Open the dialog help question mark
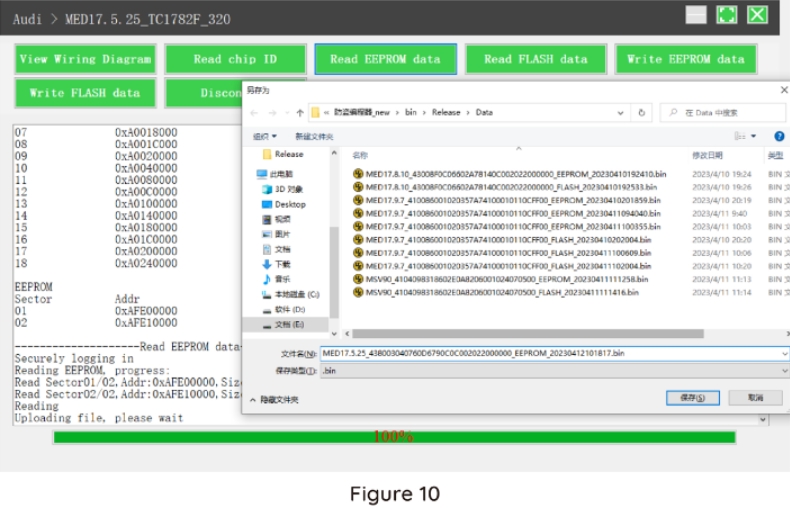Image resolution: width=790 pixels, height=510 pixels. [779, 136]
